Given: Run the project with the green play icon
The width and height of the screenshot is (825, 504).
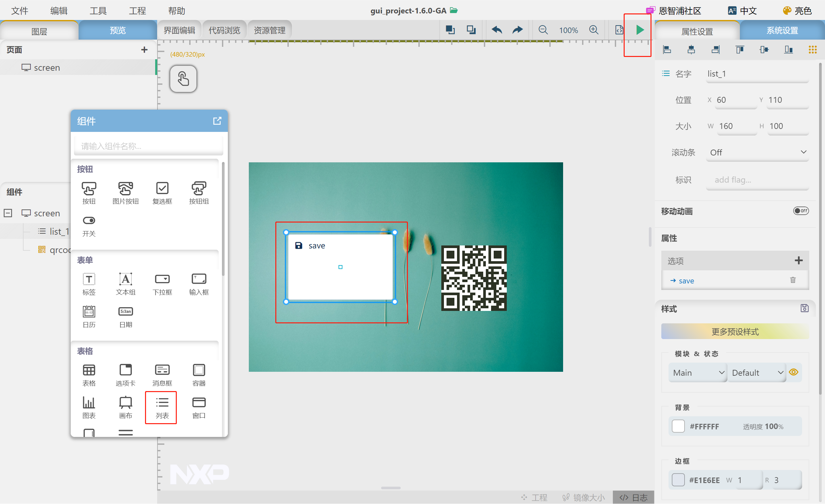Looking at the screenshot, I should coord(640,30).
